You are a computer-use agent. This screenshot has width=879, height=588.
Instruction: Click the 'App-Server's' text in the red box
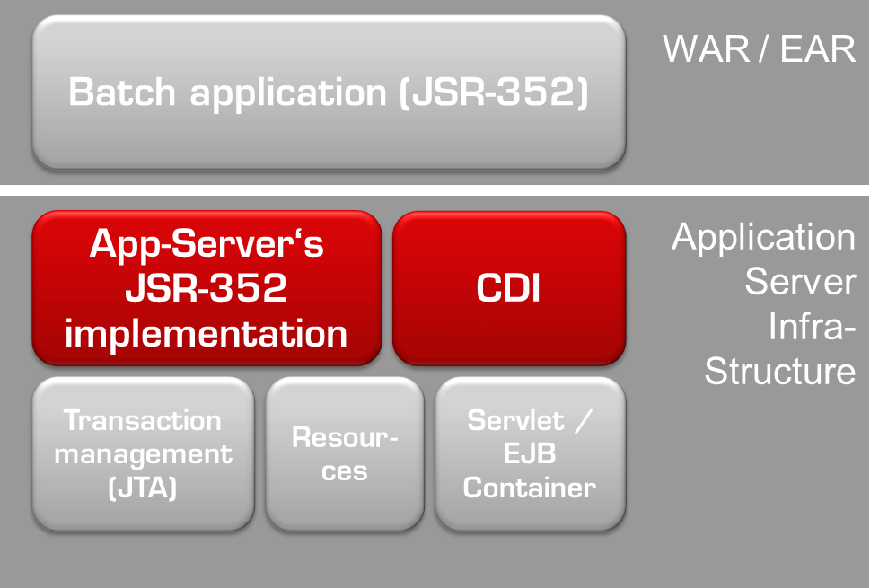click(x=207, y=244)
